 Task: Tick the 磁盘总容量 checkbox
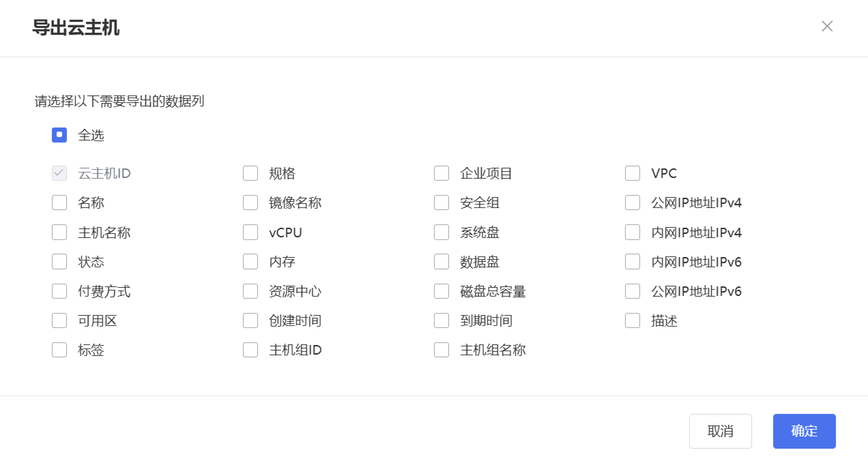click(442, 291)
